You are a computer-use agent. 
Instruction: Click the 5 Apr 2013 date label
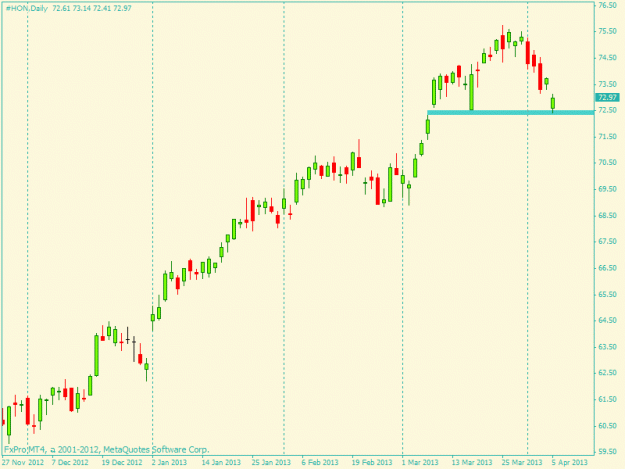tap(570, 462)
